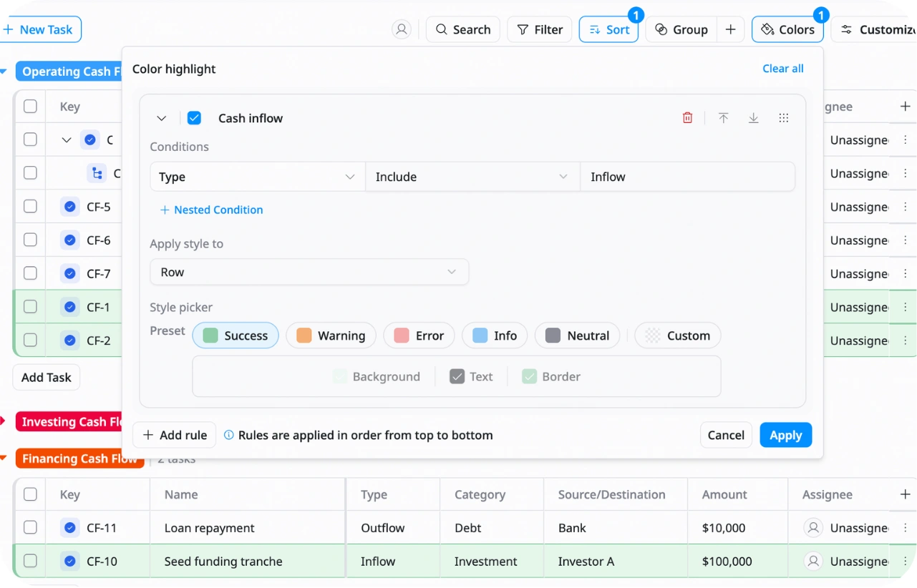Open the Group toolbar item
Viewport: 917px width, 588px height.
click(681, 29)
